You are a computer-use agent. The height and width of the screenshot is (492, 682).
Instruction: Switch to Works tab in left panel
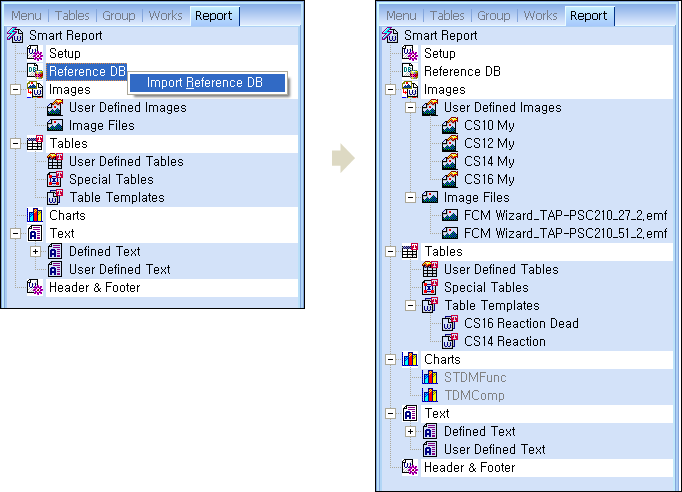pyautogui.click(x=165, y=16)
